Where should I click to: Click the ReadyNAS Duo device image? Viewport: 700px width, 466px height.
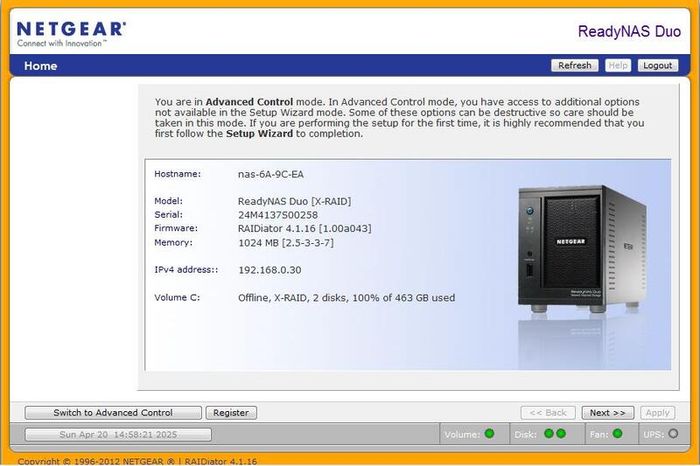[582, 248]
